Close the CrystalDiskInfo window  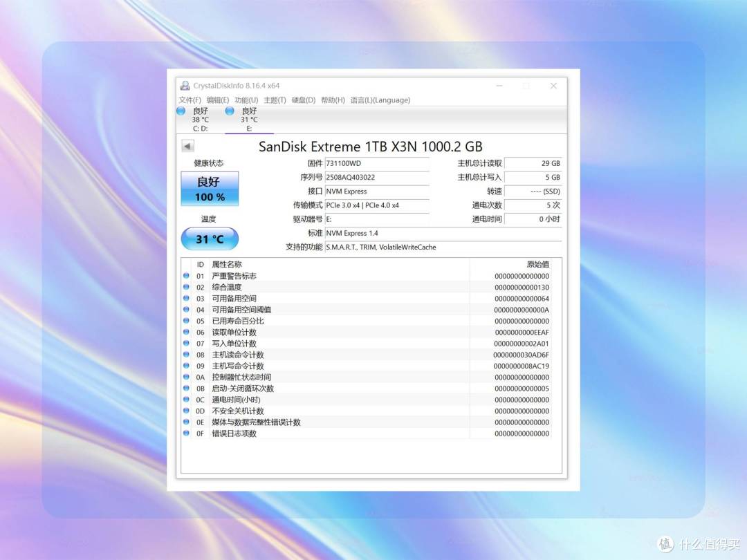[553, 86]
